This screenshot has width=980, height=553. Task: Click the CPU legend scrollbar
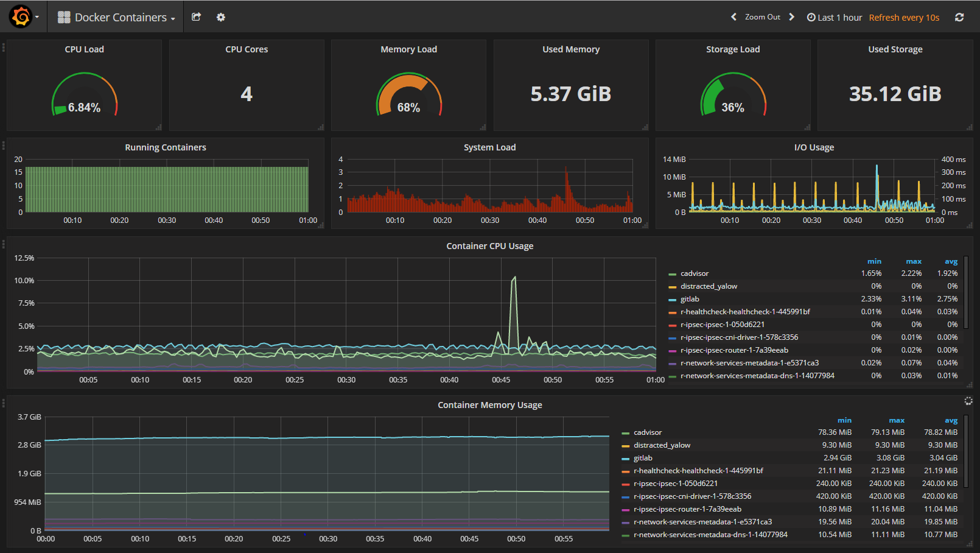point(966,292)
